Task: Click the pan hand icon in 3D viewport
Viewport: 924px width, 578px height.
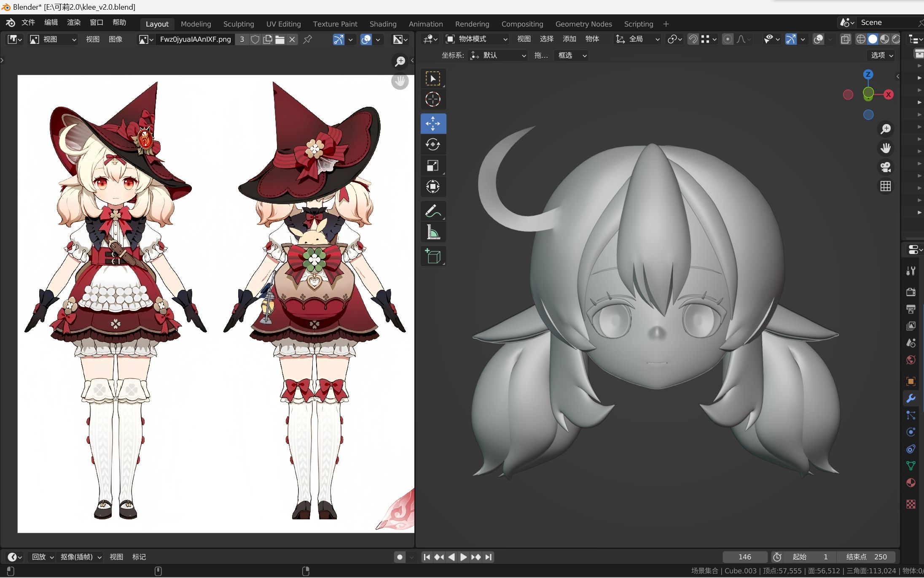Action: [885, 148]
